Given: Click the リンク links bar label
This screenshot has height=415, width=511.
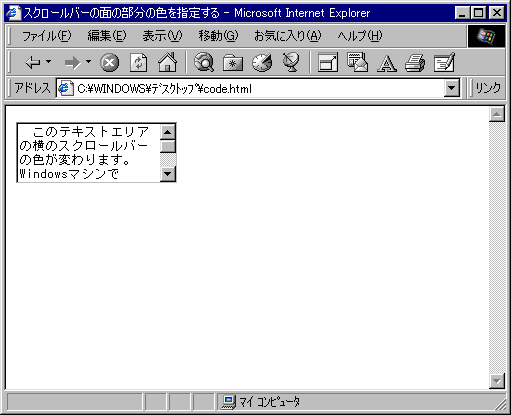Looking at the screenshot, I should 488,88.
